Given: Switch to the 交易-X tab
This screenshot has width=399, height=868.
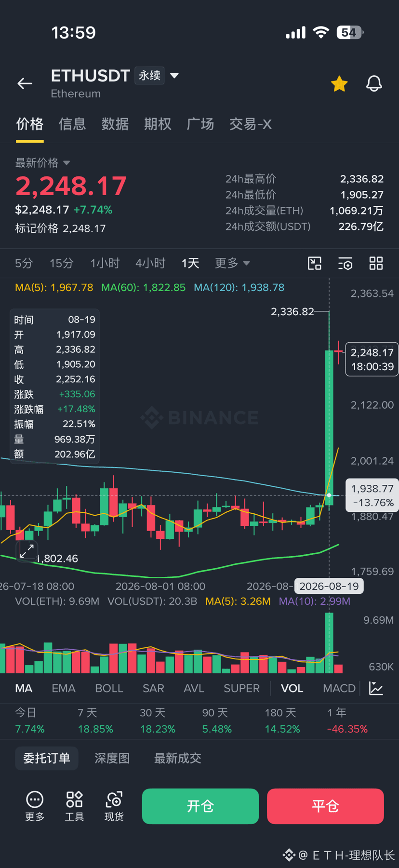Looking at the screenshot, I should pos(250,124).
